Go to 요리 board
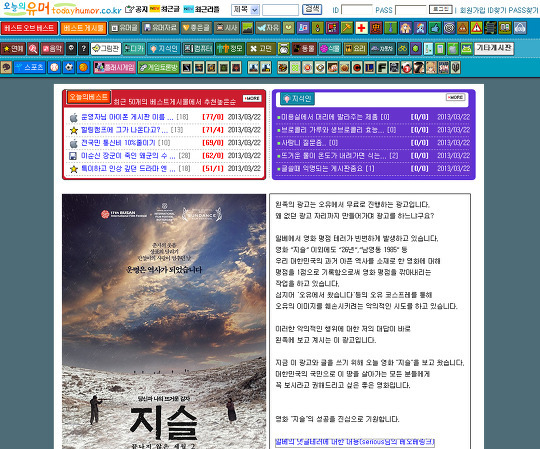The image size is (540, 449). pos(355,49)
